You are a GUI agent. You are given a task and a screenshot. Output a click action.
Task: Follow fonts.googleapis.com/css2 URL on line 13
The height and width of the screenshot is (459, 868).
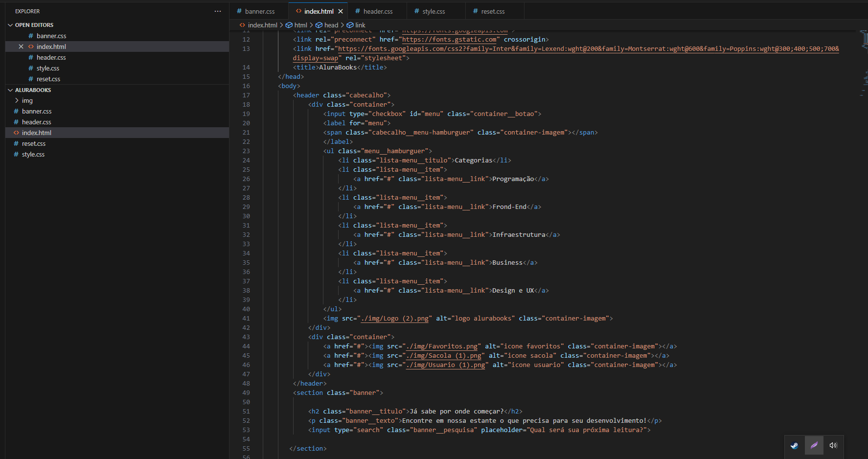coord(589,48)
